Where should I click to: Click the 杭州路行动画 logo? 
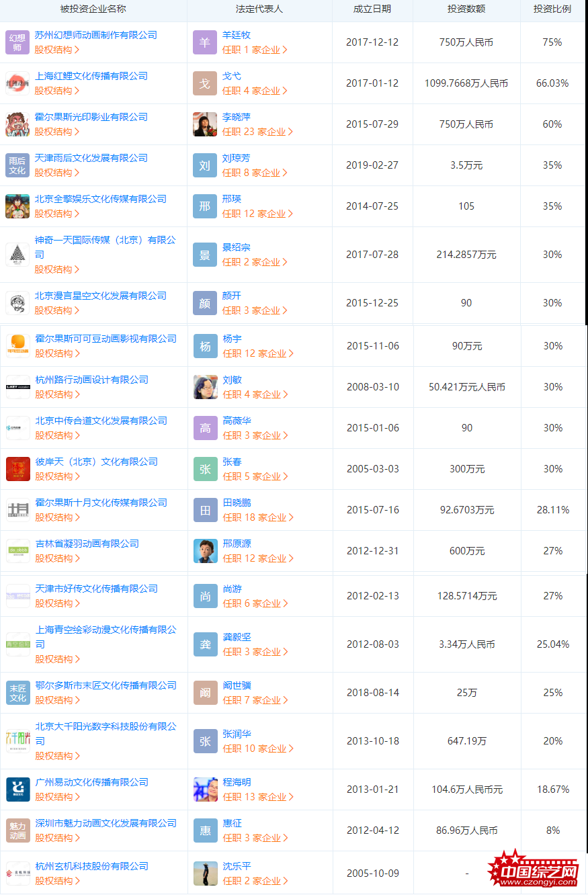(18, 387)
